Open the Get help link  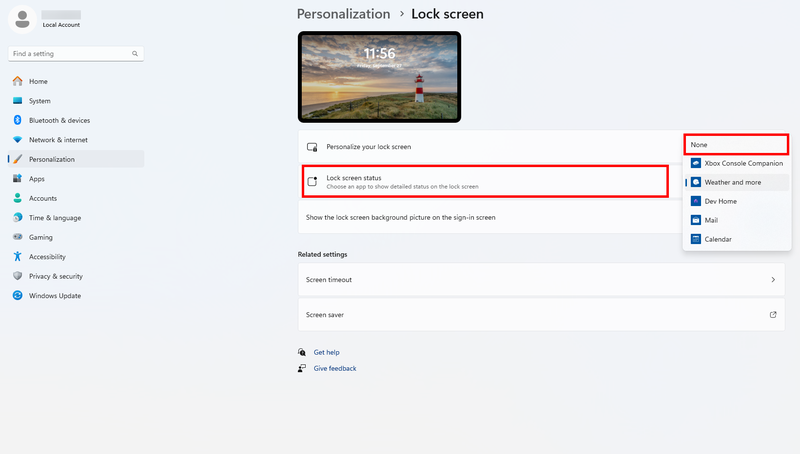click(x=327, y=352)
